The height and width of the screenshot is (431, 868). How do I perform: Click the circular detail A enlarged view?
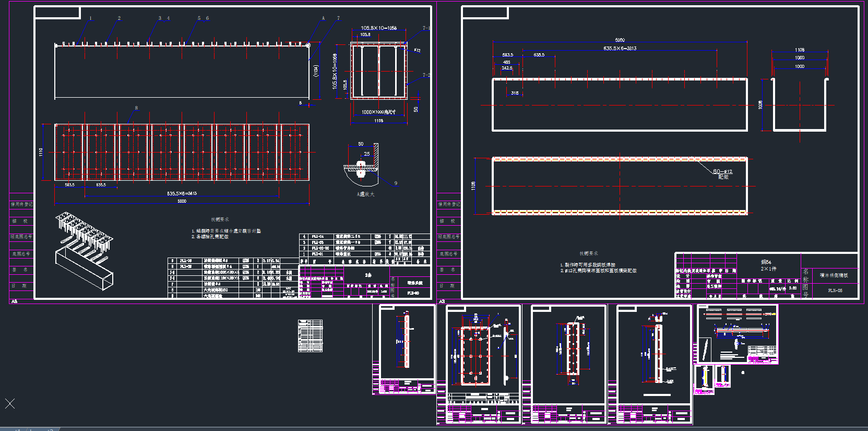coord(361,167)
